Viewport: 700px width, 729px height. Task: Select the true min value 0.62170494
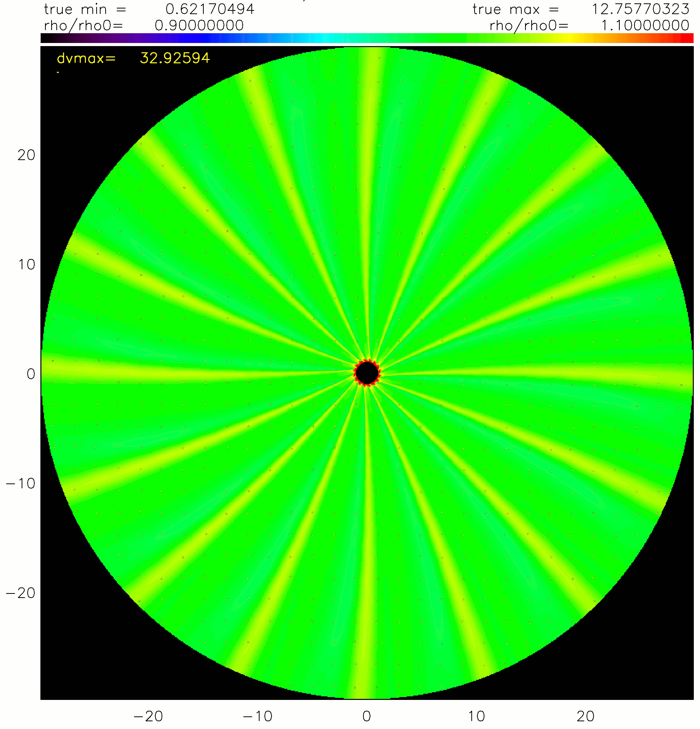click(x=210, y=9)
